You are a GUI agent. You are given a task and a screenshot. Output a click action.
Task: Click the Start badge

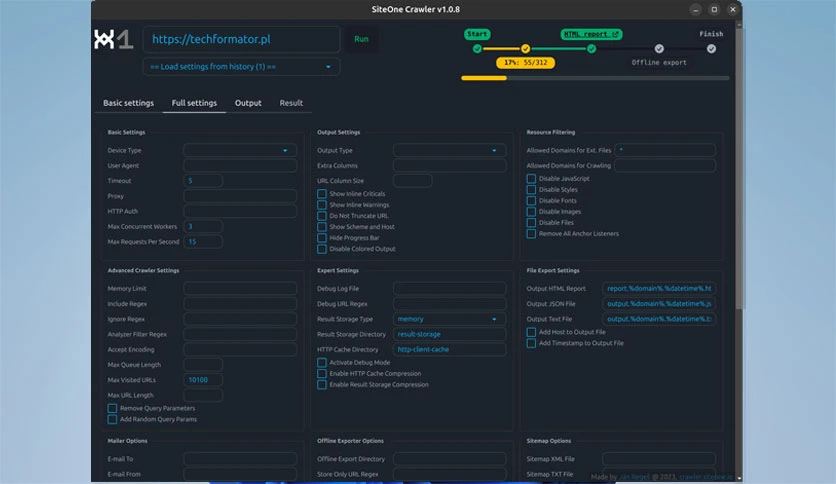477,34
